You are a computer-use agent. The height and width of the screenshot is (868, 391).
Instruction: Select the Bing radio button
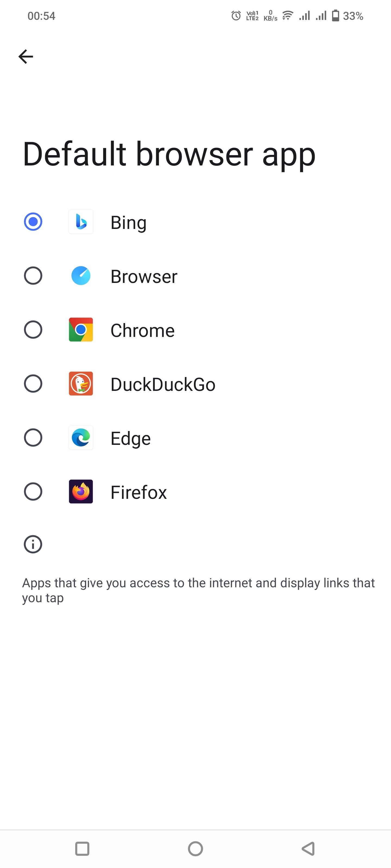coord(33,222)
